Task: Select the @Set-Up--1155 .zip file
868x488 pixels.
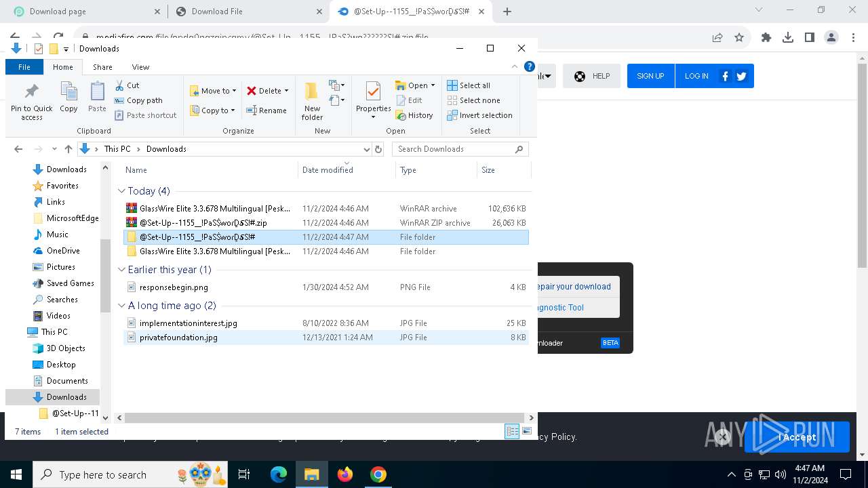Action: click(x=326, y=223)
